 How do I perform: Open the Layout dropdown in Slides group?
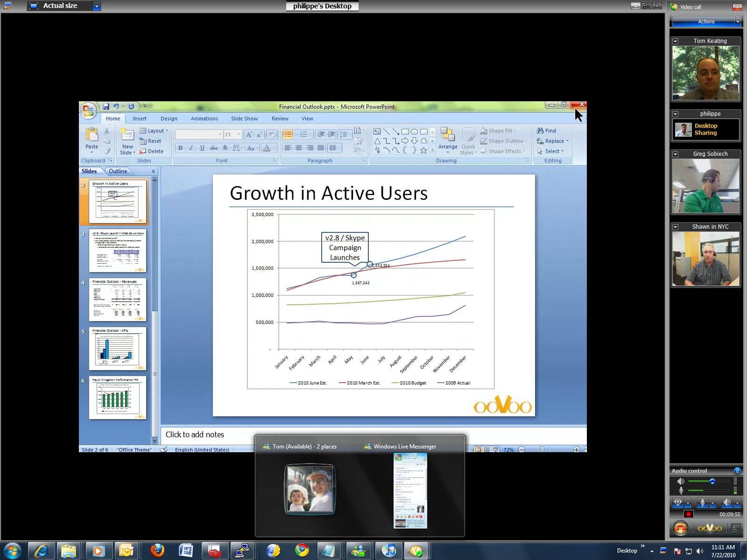pyautogui.click(x=154, y=131)
